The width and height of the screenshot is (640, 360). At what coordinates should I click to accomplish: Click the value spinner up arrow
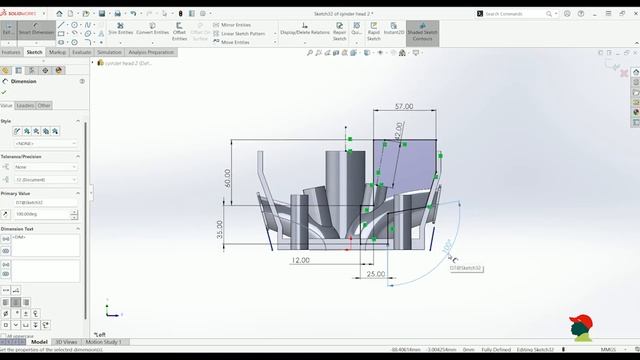[74, 212]
